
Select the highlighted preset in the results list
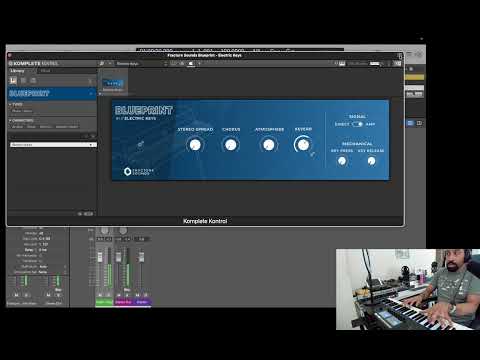point(53,145)
